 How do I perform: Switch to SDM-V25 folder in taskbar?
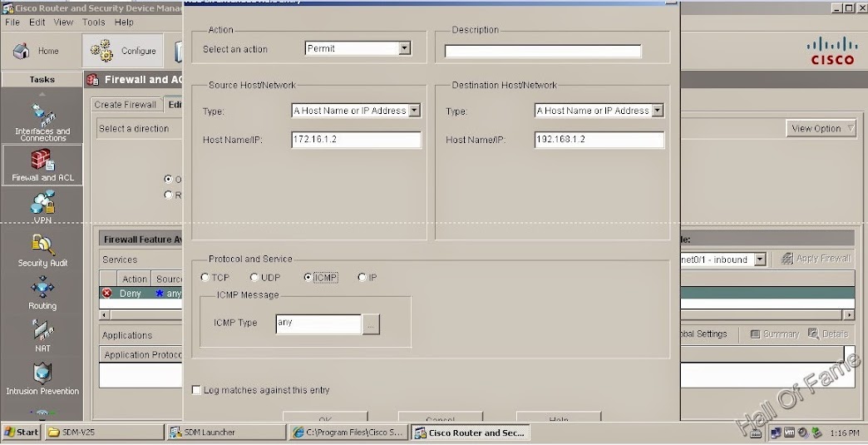[x=104, y=433]
